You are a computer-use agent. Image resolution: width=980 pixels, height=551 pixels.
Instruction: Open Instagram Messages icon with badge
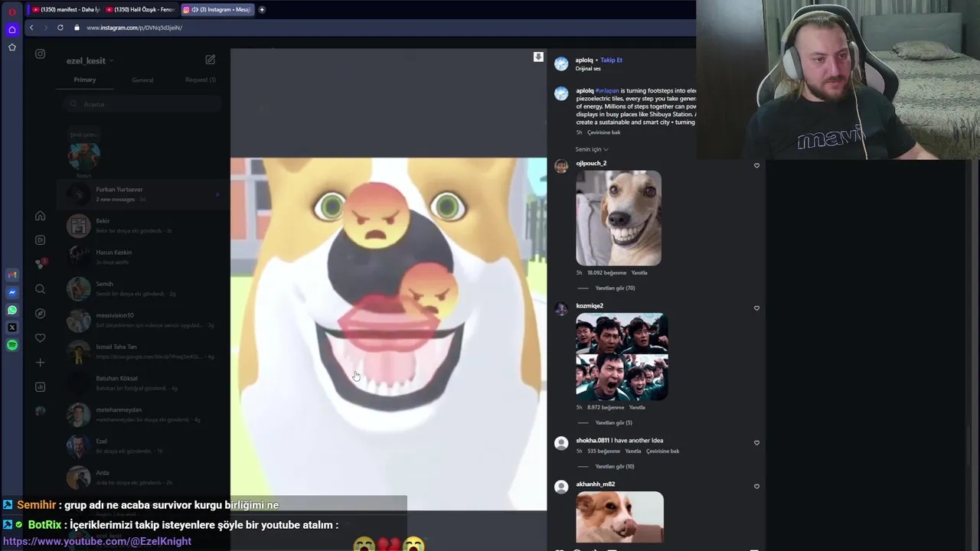pyautogui.click(x=41, y=264)
